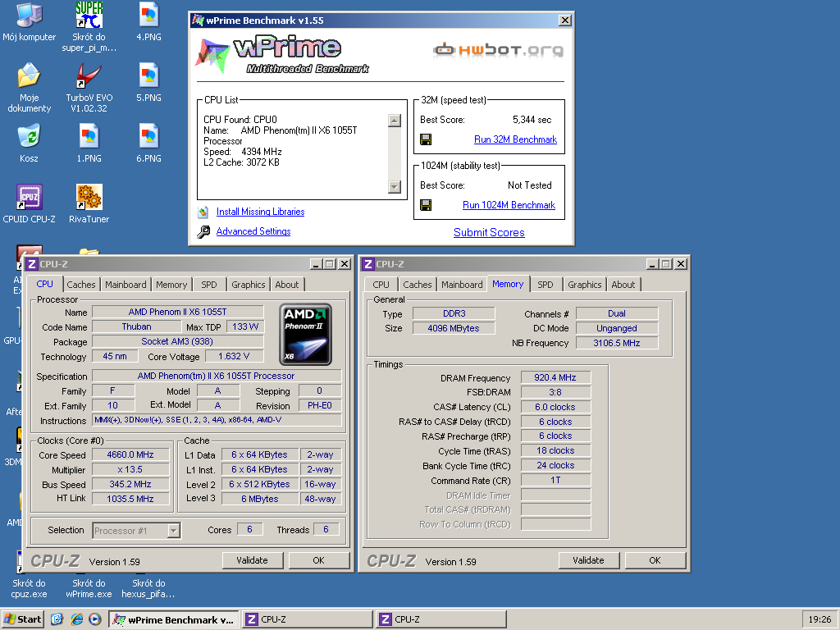Select wPrime Benchmark taskbar button
This screenshot has width=840, height=630.
click(174, 619)
